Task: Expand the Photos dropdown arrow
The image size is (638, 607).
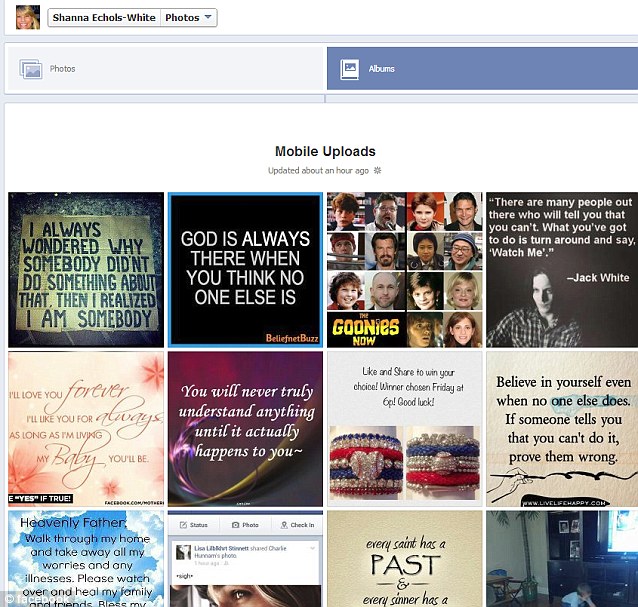Action: [x=208, y=17]
